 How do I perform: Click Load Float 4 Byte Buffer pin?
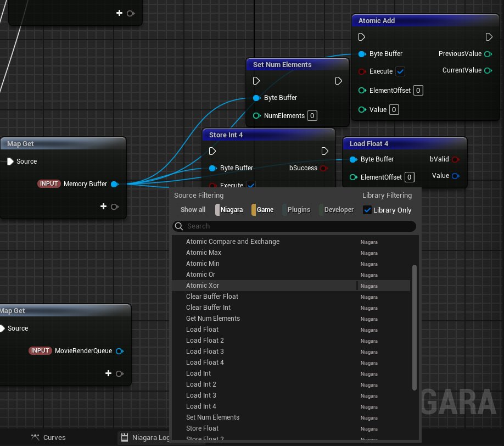pos(353,159)
